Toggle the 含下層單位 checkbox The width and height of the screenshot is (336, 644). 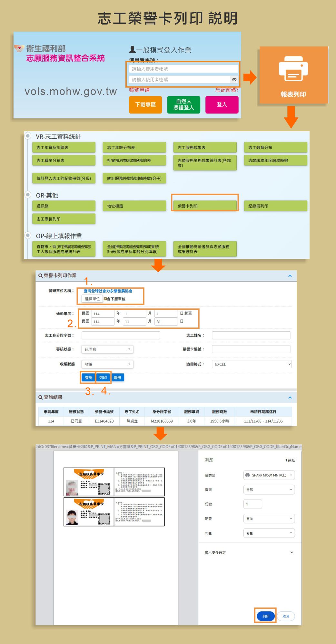tap(105, 299)
